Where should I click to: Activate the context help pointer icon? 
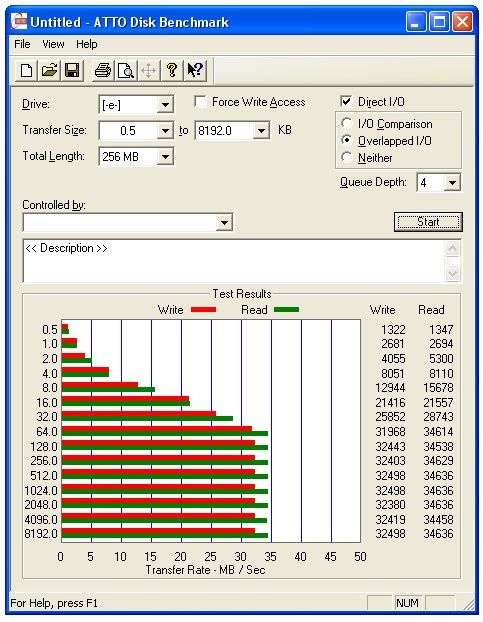pos(195,71)
